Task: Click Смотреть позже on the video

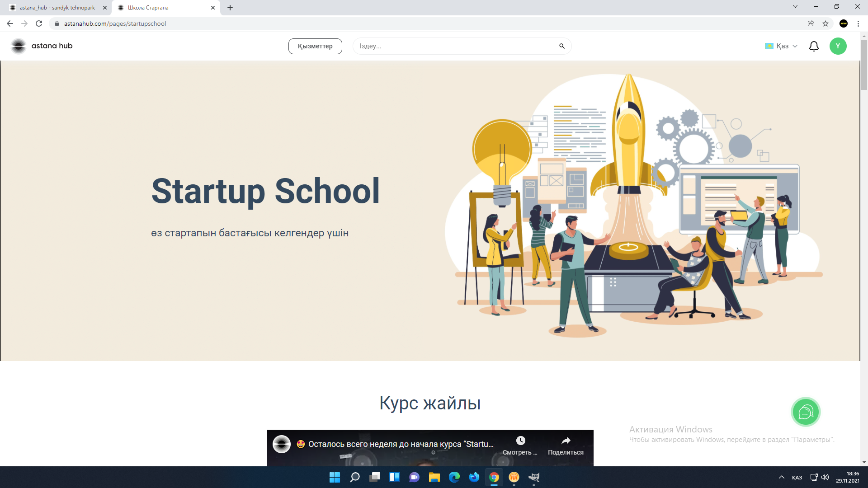Action: (520, 446)
